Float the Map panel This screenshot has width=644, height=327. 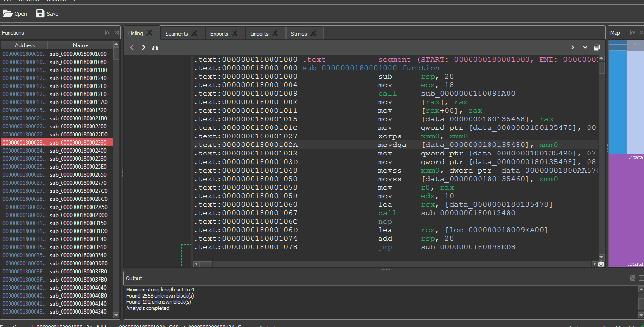[x=633, y=33]
